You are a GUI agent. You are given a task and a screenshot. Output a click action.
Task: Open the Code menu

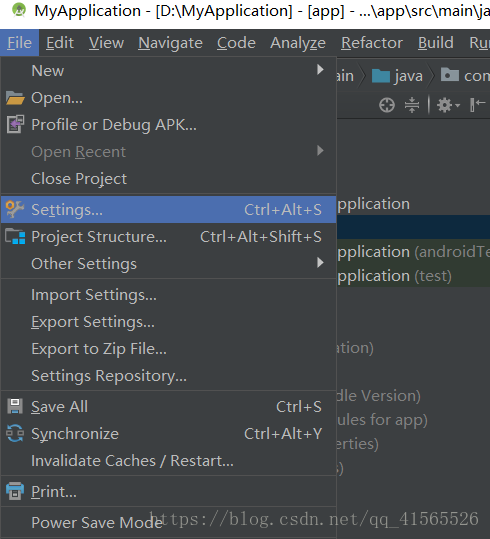pyautogui.click(x=236, y=43)
